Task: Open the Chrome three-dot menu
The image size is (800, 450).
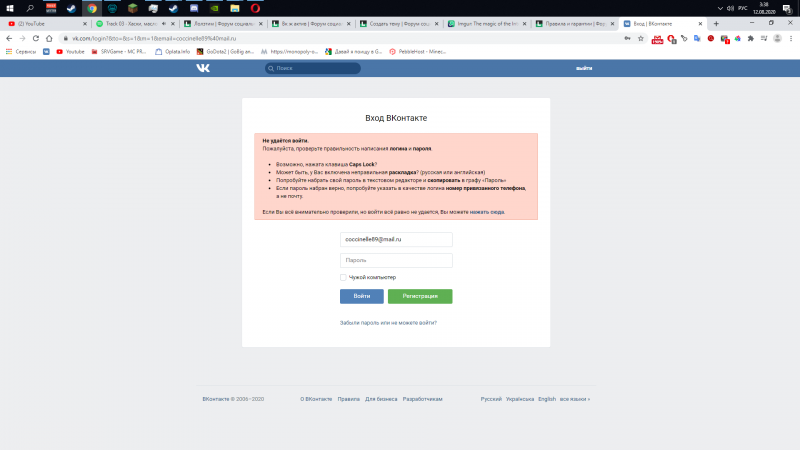Action: point(788,37)
